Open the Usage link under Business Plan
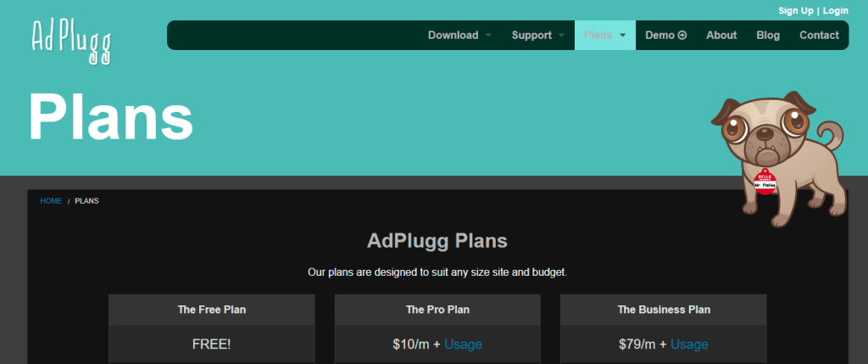 (x=689, y=344)
